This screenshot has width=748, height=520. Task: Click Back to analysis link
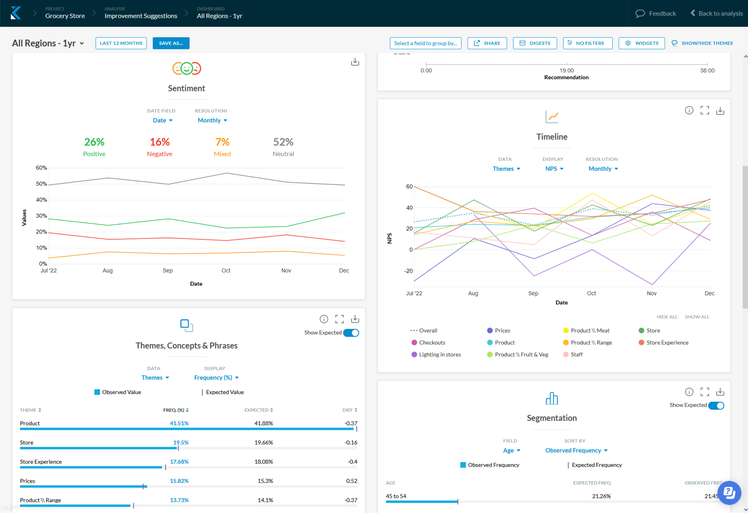(x=716, y=14)
